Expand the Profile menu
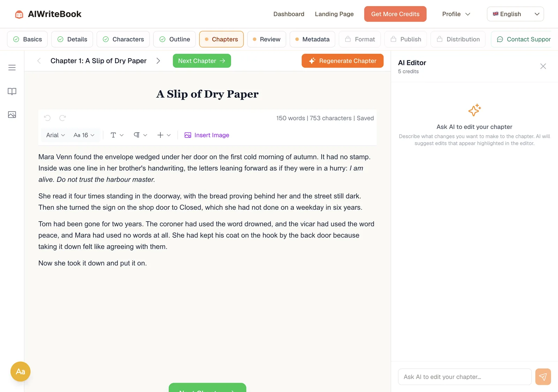This screenshot has width=558, height=392. click(456, 14)
